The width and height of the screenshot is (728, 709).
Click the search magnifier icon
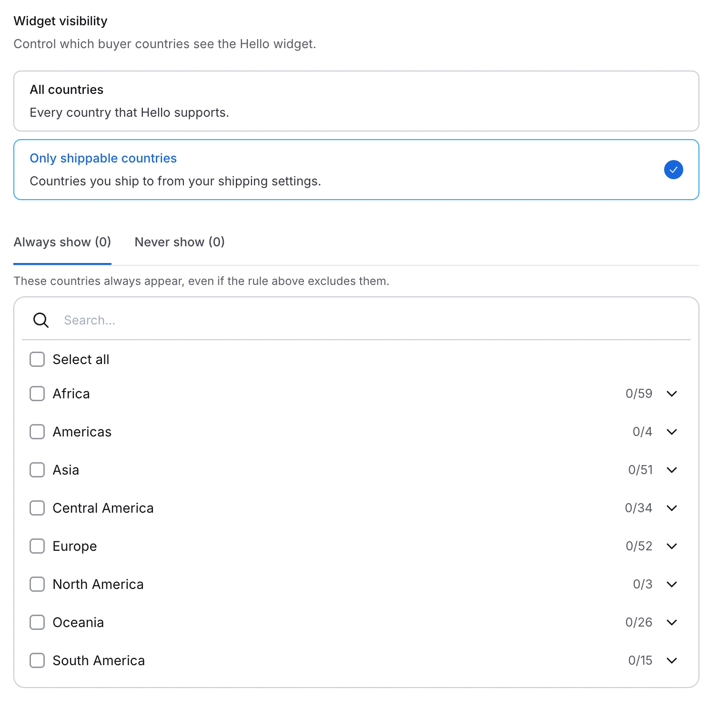tap(40, 320)
